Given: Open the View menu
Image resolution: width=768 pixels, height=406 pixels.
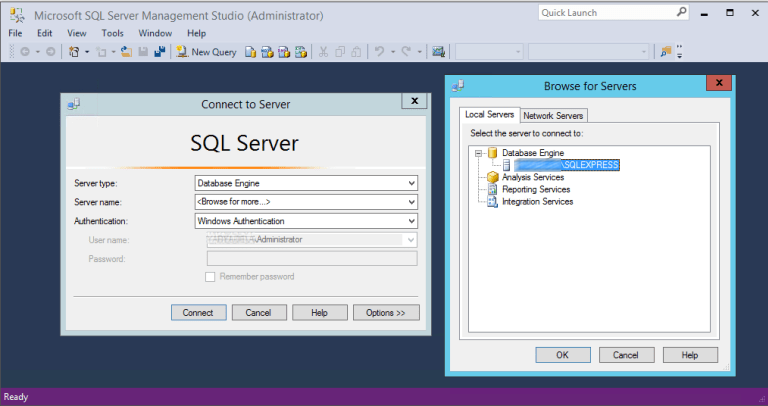Looking at the screenshot, I should point(76,33).
